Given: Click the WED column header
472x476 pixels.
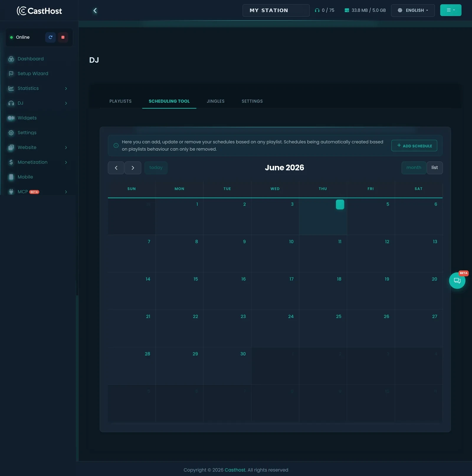Looking at the screenshot, I should (x=275, y=189).
